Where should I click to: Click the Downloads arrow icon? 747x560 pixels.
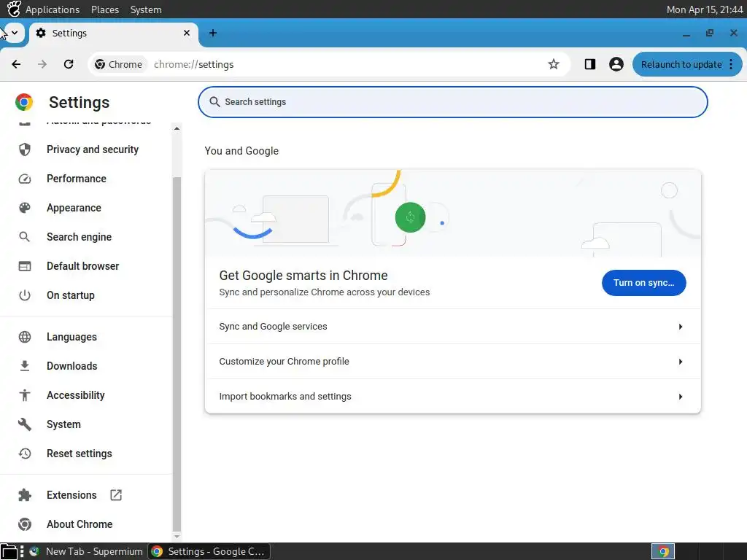[x=25, y=366]
